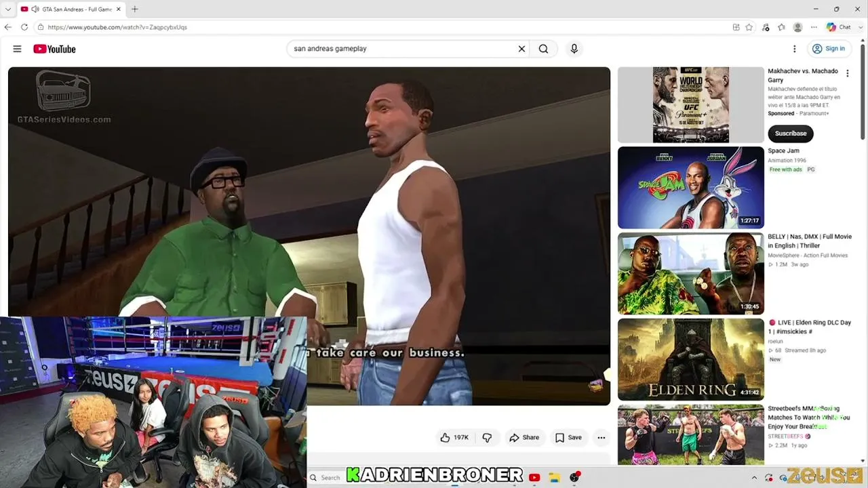Image resolution: width=868 pixels, height=488 pixels.
Task: Open the browser favorites list
Action: click(x=782, y=27)
